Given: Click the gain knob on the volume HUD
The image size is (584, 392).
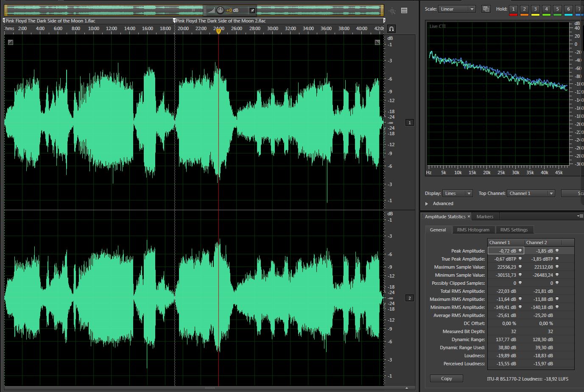Looking at the screenshot, I should 220,11.
